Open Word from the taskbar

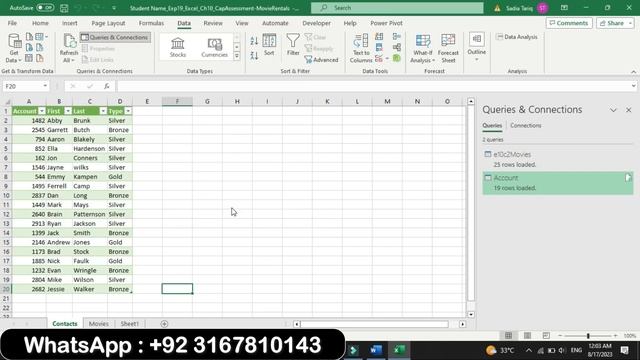[x=376, y=350]
